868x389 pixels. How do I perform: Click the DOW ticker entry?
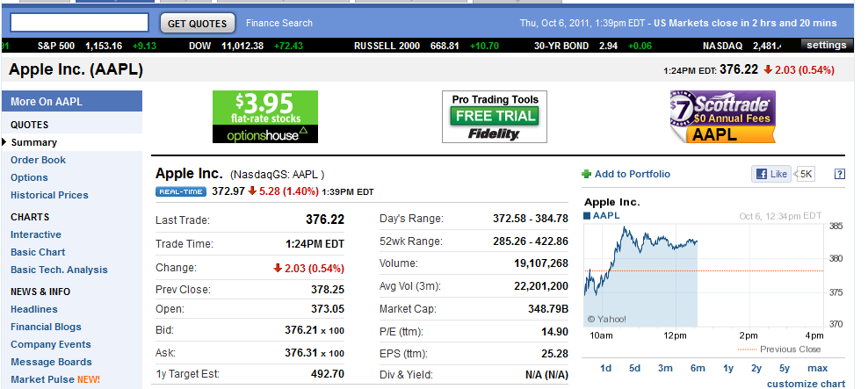point(246,46)
